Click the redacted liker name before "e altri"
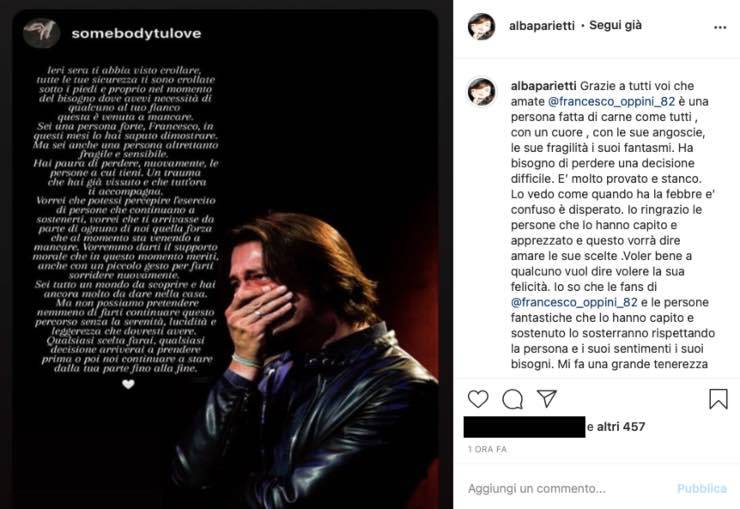Viewport: 740px width, 509px height. click(525, 427)
